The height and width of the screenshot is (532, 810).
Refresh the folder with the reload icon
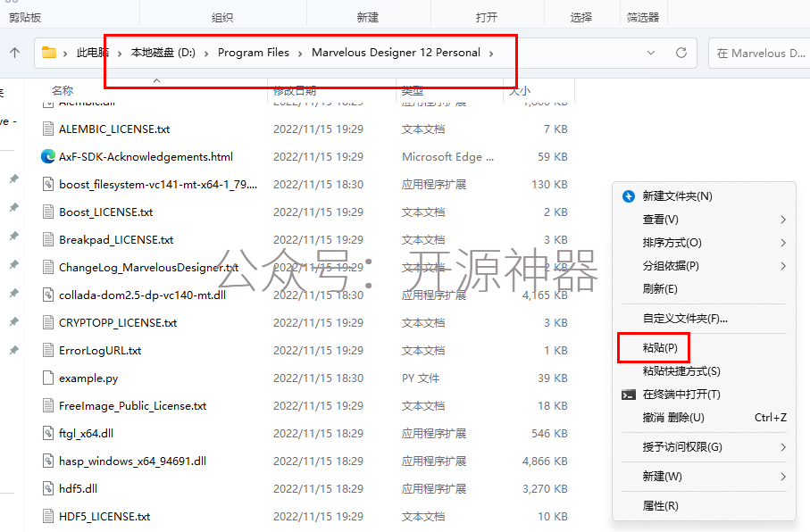pyautogui.click(x=681, y=53)
